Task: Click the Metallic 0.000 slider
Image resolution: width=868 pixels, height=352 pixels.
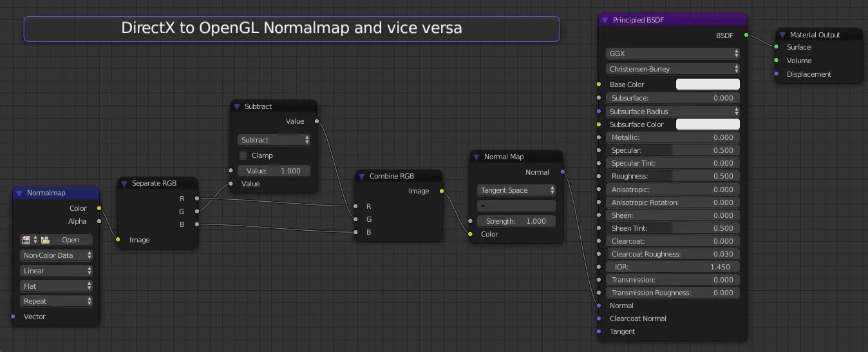Action: coord(673,137)
